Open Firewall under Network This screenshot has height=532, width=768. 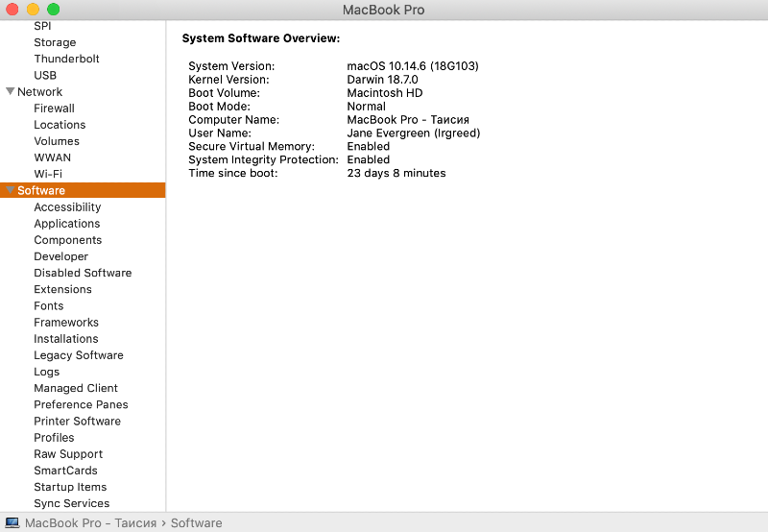[54, 109]
